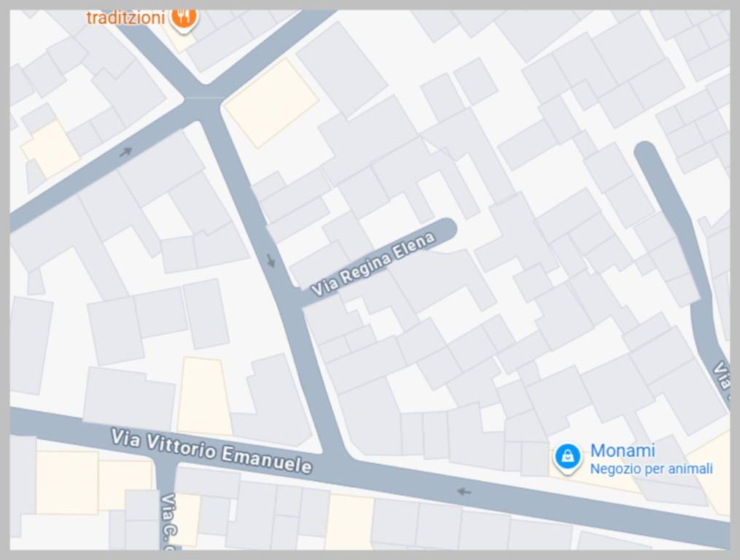Click the upper-left diagonal one-way arrow
This screenshot has height=560, width=740.
[x=125, y=152]
